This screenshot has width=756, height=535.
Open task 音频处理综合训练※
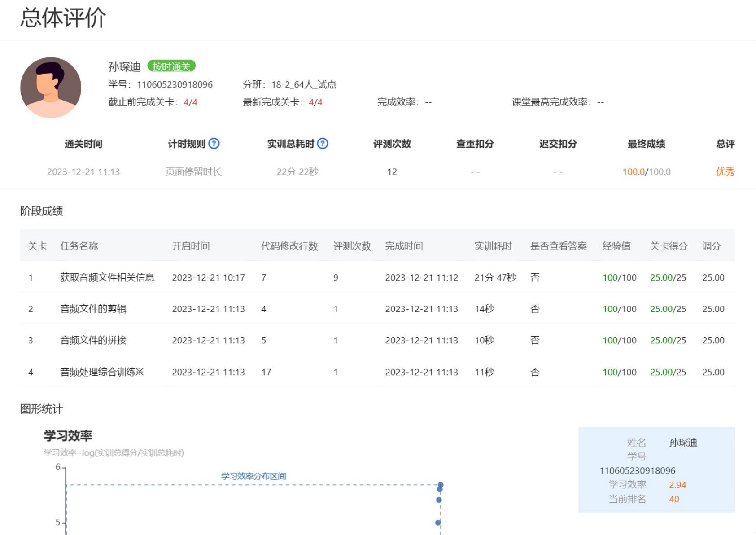point(102,372)
